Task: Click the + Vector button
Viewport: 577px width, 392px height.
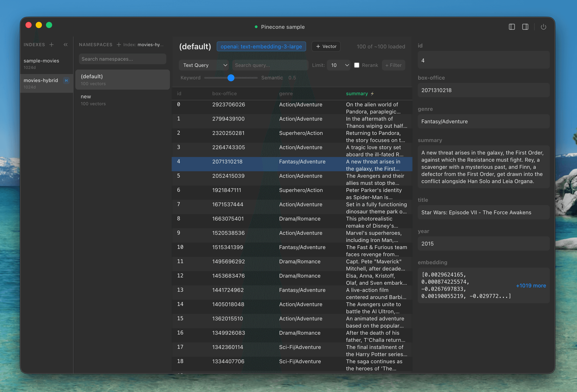Action: pyautogui.click(x=326, y=46)
